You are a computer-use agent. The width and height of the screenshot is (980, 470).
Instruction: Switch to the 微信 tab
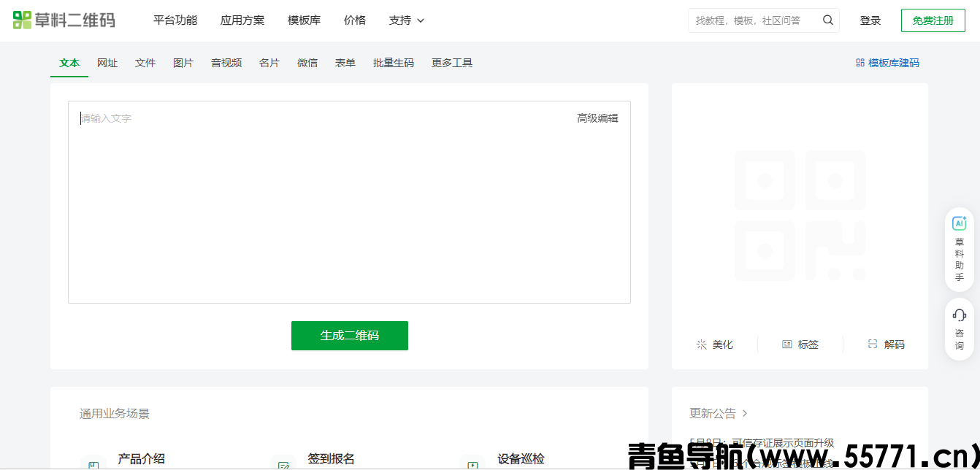pyautogui.click(x=307, y=63)
